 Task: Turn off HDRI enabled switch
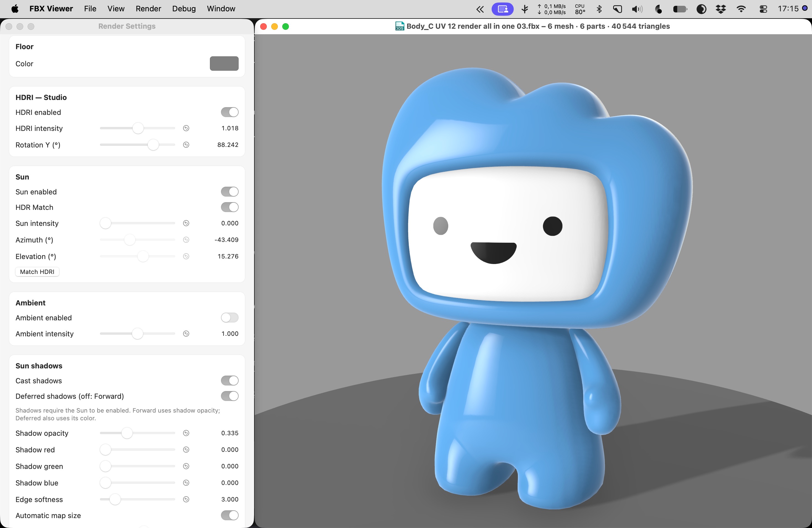click(230, 112)
